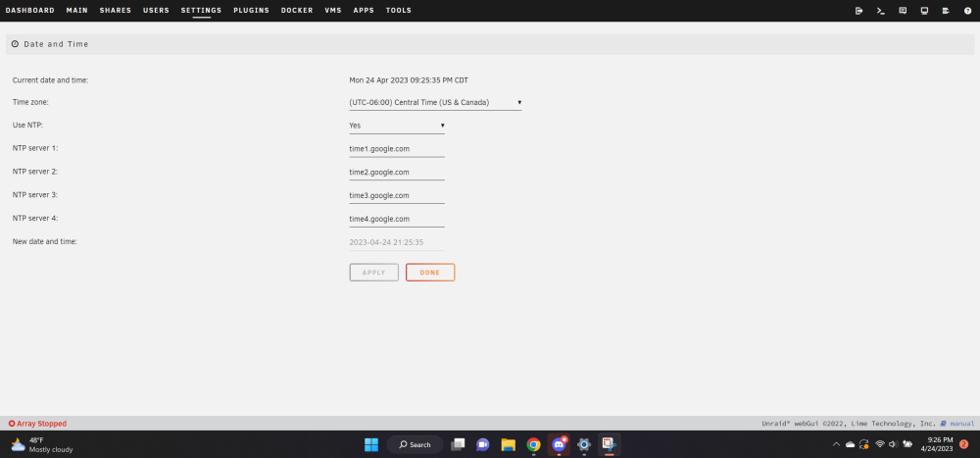Open the Feedback speech-bubble icon
This screenshot has width=980, height=458.
(903, 11)
